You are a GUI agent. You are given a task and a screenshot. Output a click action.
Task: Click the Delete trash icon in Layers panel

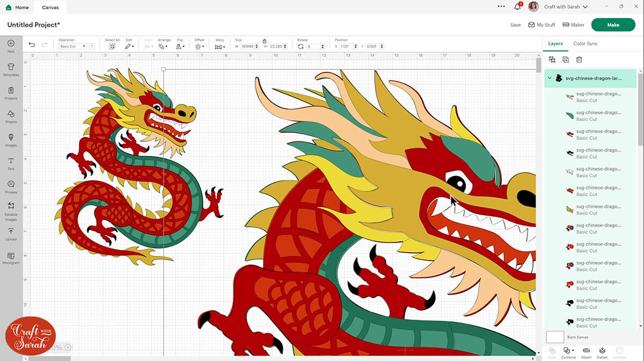coord(579,60)
